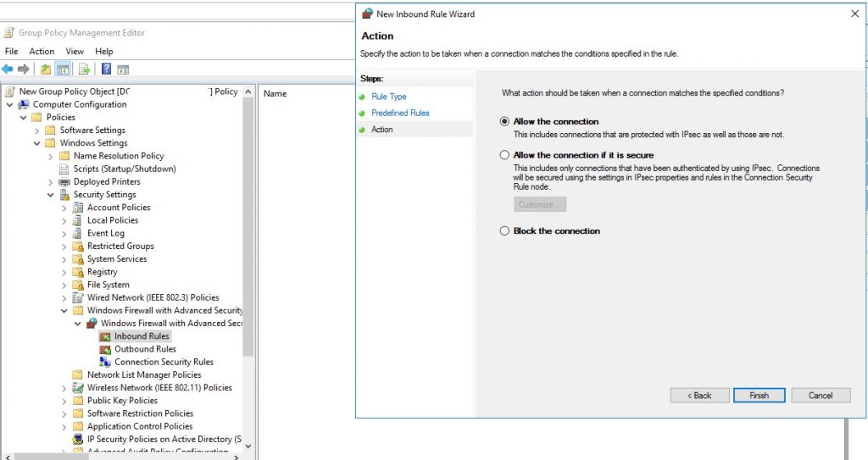Screen dimensions: 868x460
Task: Collapse the Security Settings tree node
Action: click(x=52, y=195)
